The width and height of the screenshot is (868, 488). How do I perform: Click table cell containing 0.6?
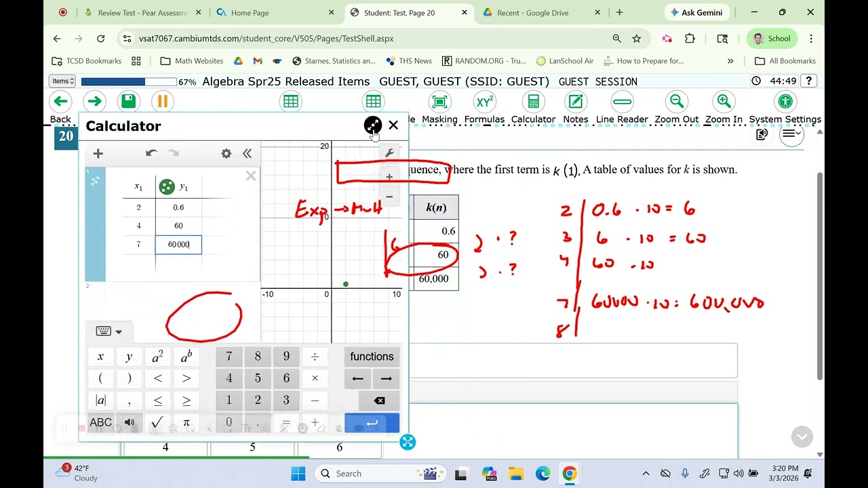[x=178, y=207]
